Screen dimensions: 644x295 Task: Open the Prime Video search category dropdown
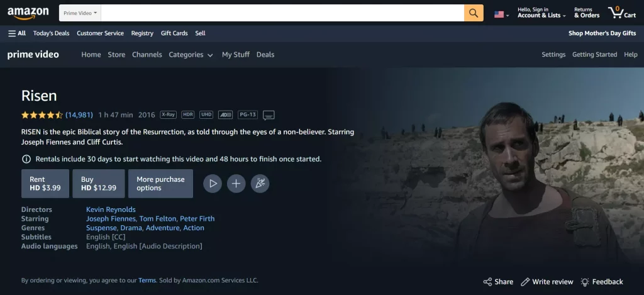tap(80, 13)
